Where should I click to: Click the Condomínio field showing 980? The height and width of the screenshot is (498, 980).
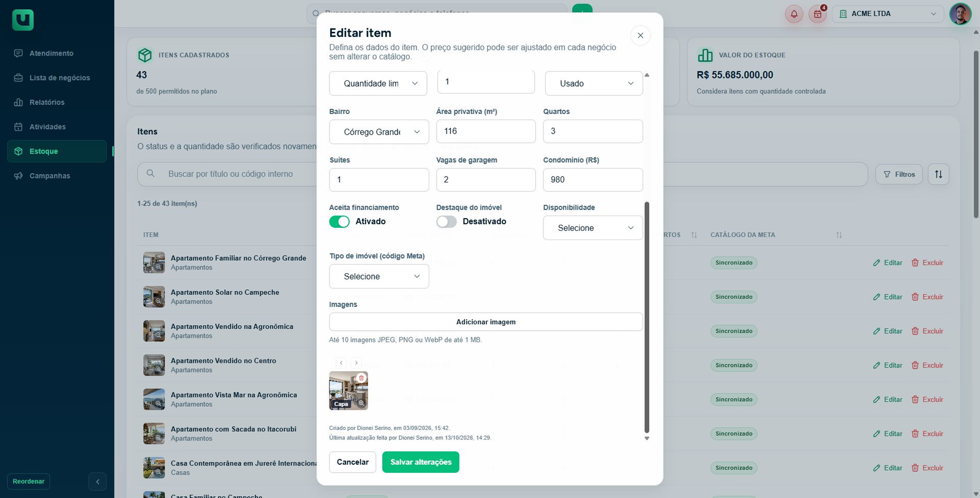click(593, 179)
